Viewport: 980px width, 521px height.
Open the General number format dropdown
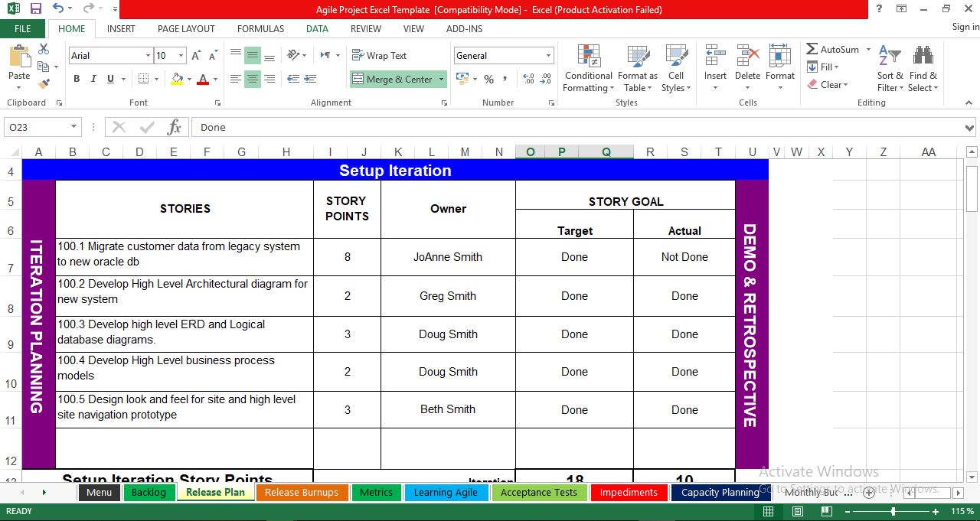pyautogui.click(x=548, y=55)
